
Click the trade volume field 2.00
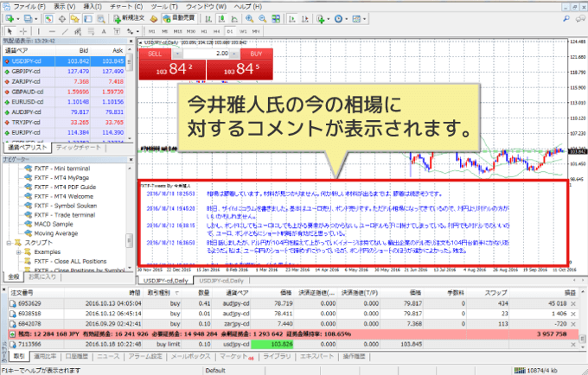pos(206,54)
